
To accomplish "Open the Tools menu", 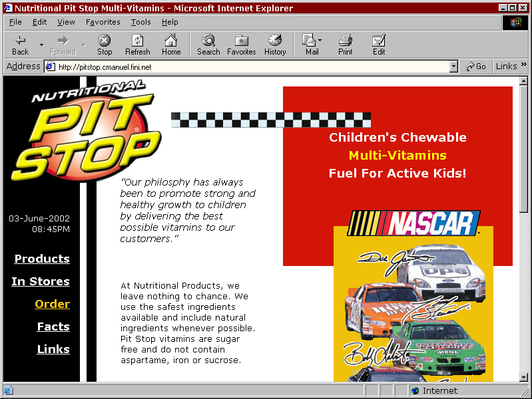I will point(140,22).
